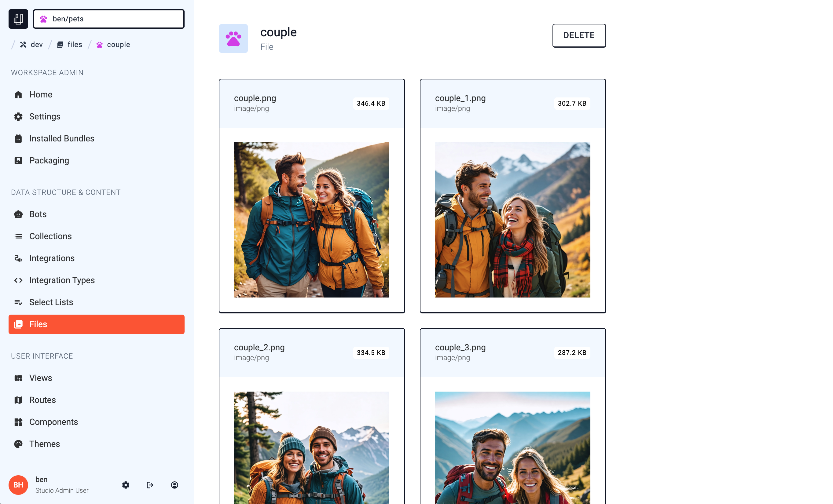This screenshot has width=833, height=504.
Task: Click the Components widgets icon
Action: pyautogui.click(x=18, y=422)
